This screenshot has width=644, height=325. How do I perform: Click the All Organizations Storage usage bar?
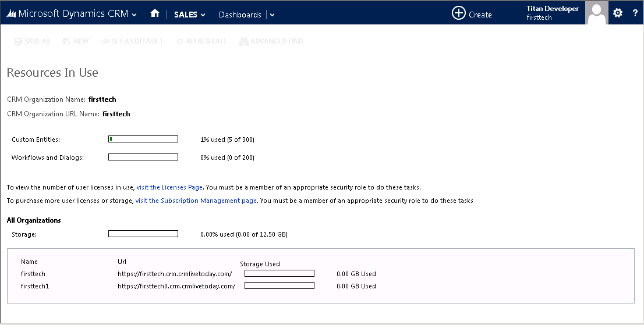coord(143,234)
